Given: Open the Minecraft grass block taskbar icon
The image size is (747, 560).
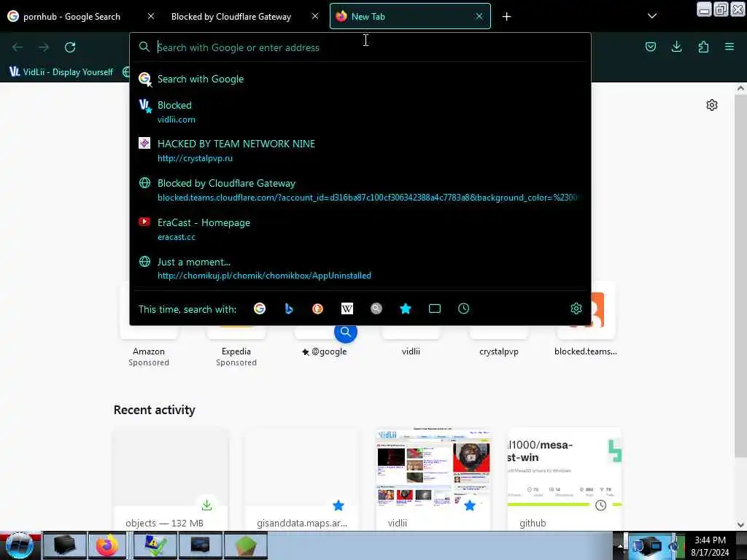Looking at the screenshot, I should pyautogui.click(x=246, y=545).
